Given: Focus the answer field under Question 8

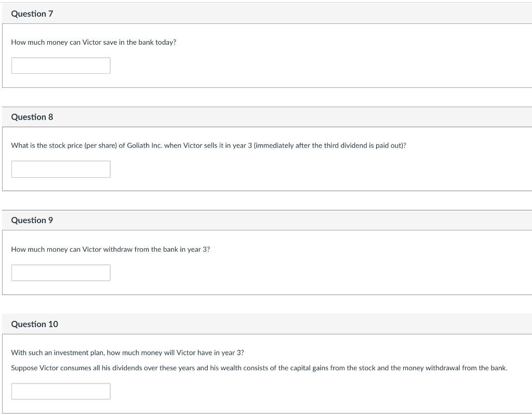Looking at the screenshot, I should [61, 169].
